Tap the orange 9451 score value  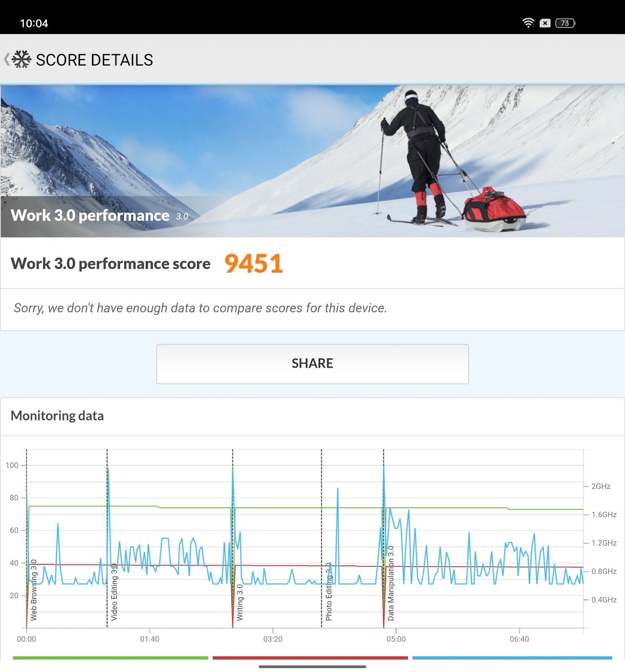[x=254, y=264]
